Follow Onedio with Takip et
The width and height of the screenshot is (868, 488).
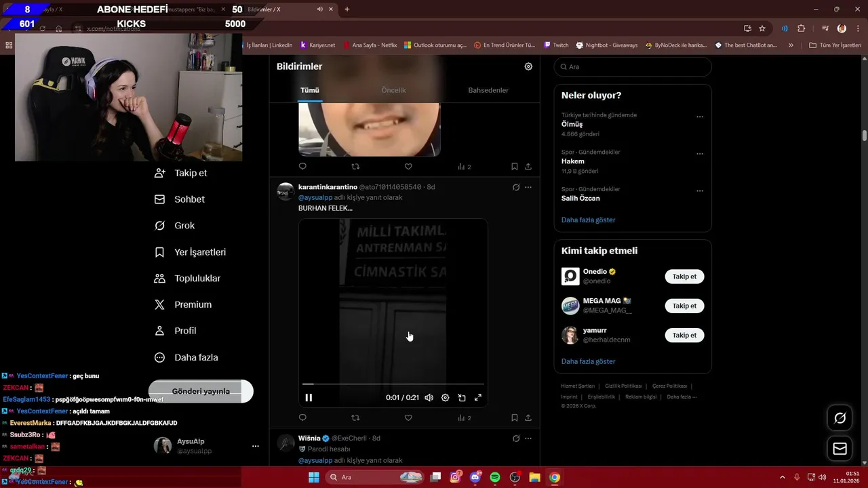684,277
